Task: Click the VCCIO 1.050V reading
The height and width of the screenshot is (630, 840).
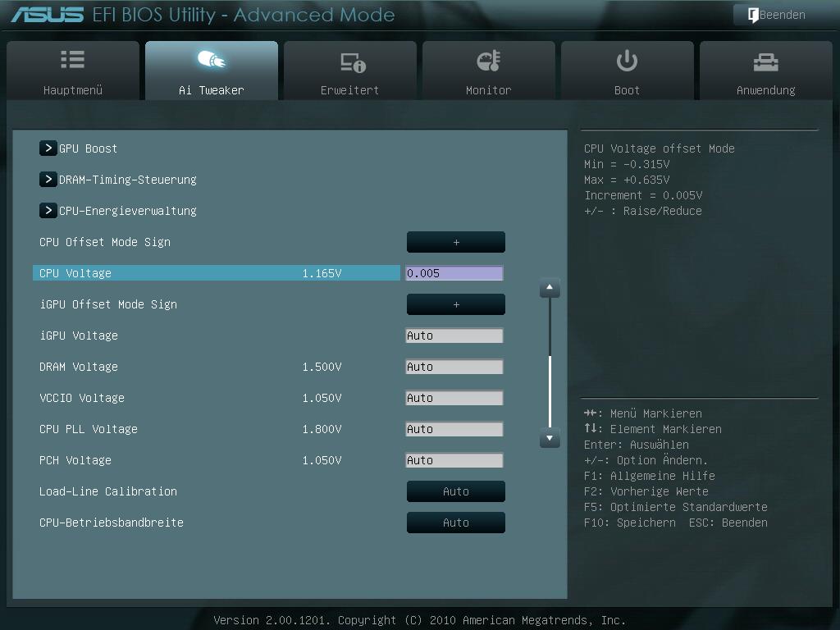Action: pos(322,398)
